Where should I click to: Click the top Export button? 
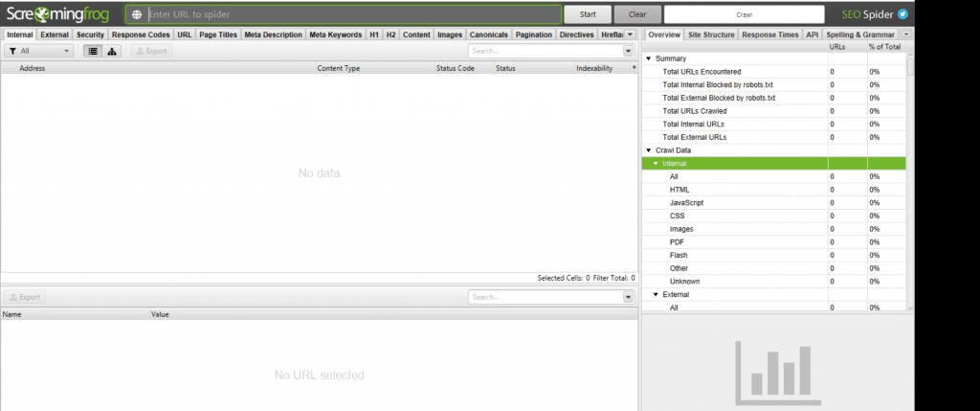coord(151,52)
